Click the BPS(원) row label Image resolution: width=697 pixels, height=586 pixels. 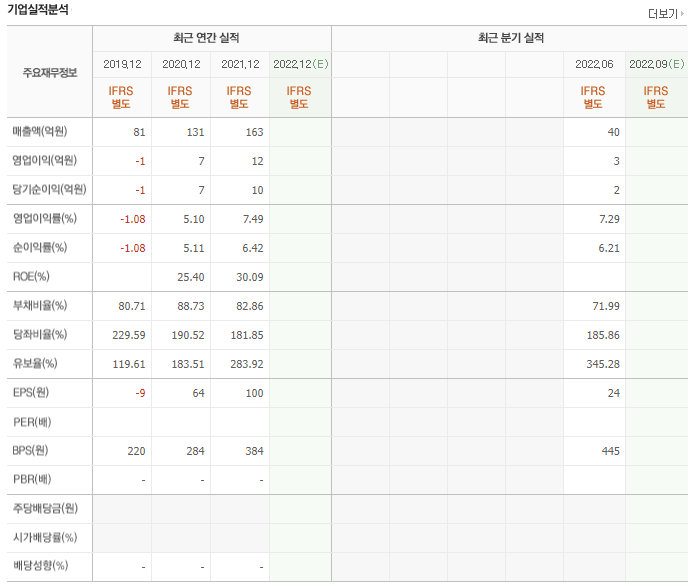click(x=30, y=450)
